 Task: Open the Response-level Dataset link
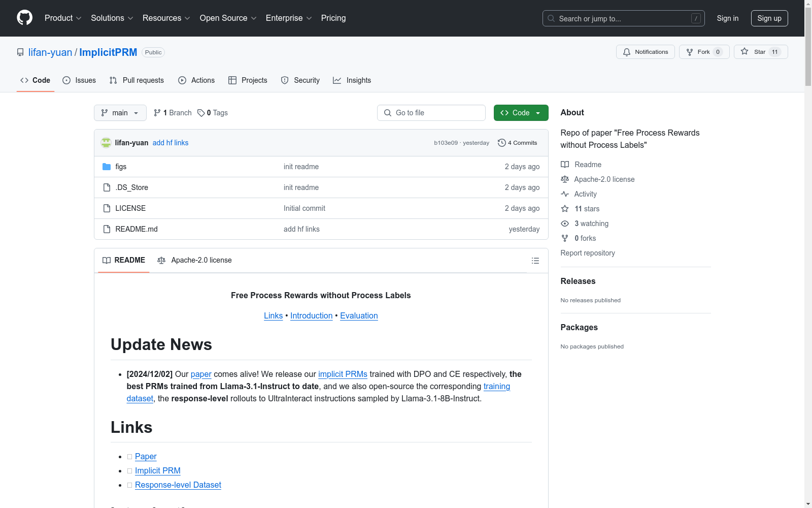178,485
